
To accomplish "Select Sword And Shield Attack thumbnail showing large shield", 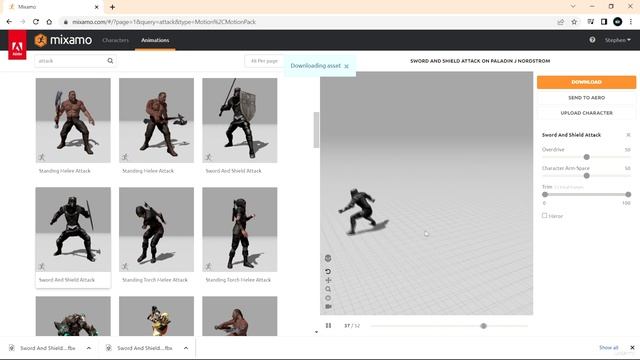I will 240,120.
